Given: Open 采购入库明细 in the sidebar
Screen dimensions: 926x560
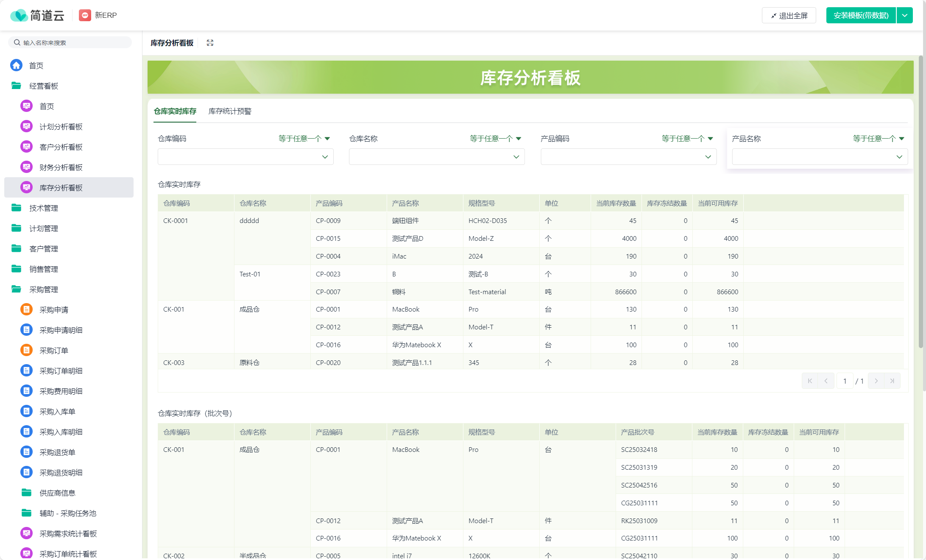Looking at the screenshot, I should [69, 432].
